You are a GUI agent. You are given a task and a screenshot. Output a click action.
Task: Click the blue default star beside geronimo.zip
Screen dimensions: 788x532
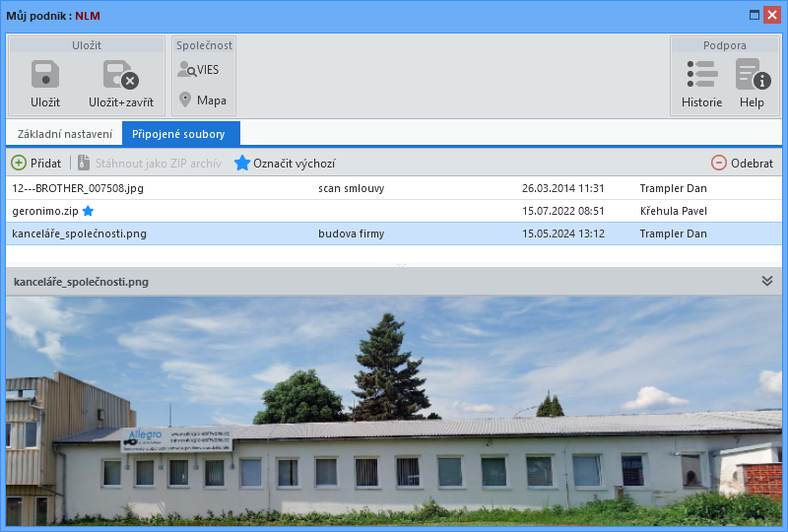click(x=88, y=211)
